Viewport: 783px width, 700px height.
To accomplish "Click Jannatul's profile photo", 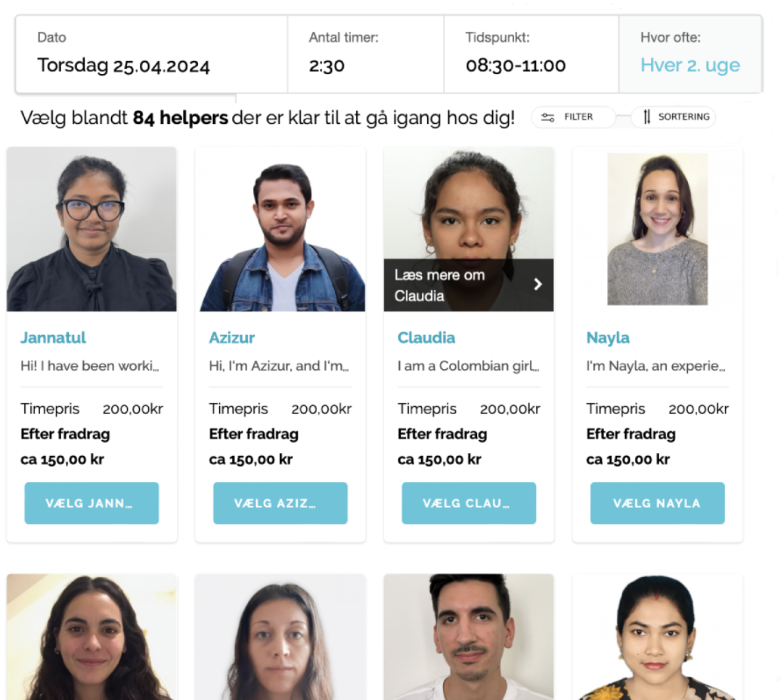I will click(x=91, y=229).
